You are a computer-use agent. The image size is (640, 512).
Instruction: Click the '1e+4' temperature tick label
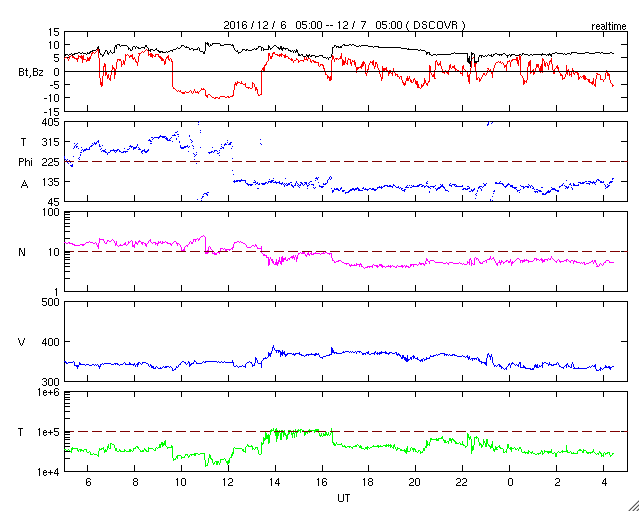[49, 472]
